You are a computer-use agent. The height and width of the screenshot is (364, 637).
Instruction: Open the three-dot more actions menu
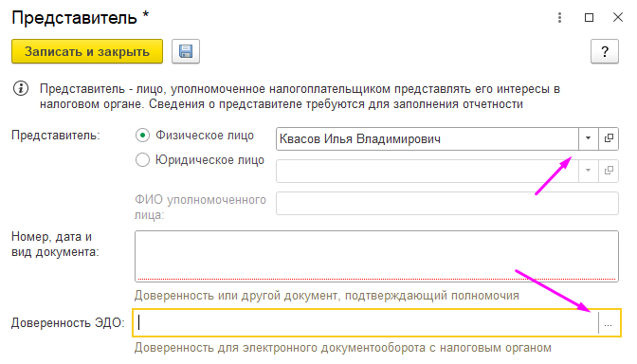559,17
